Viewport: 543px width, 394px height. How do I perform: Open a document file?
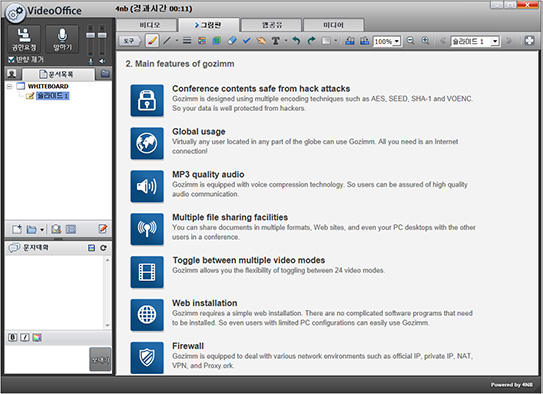point(32,229)
